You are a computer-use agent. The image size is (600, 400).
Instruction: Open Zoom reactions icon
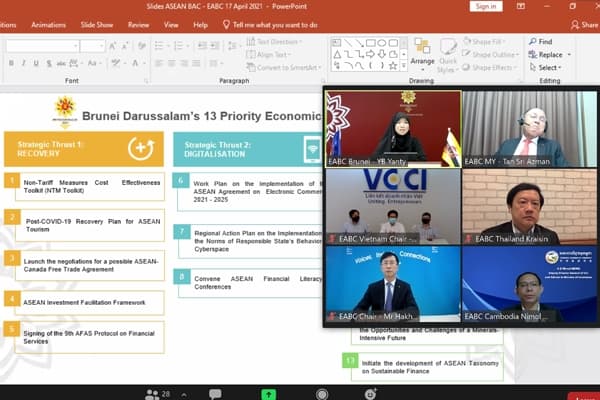click(x=371, y=393)
